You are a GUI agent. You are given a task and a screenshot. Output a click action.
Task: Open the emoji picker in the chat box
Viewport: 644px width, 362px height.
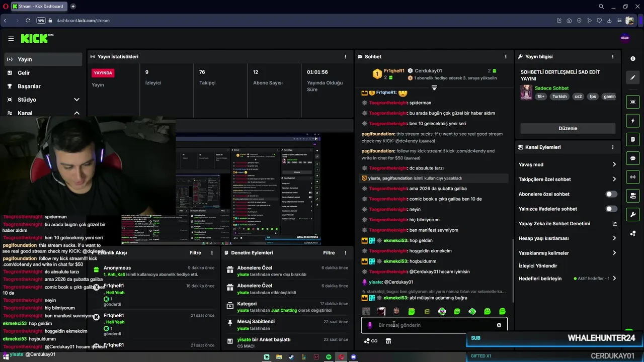point(499,325)
